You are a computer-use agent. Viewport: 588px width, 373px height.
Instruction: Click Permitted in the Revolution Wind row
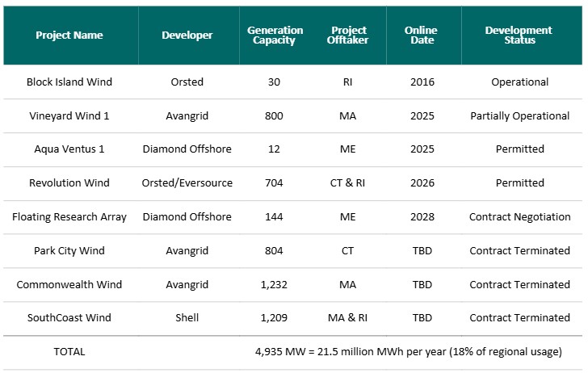[x=520, y=183]
